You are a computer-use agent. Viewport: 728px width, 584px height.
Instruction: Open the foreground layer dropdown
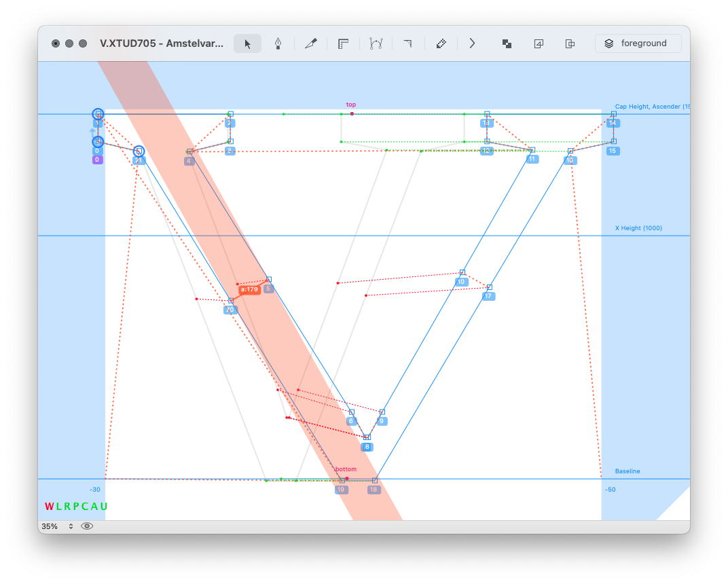[x=638, y=43]
